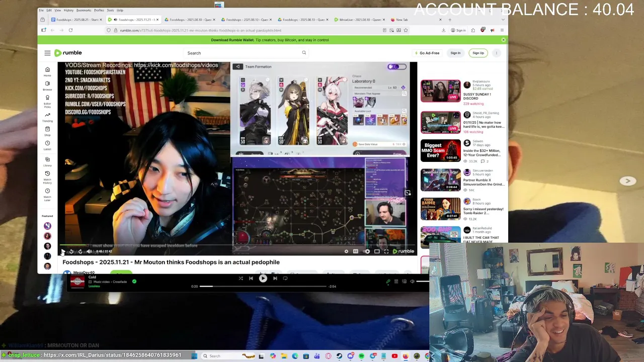Open Rumble video settings gear
Image resolution: width=644 pixels, height=362 pixels.
(346, 251)
